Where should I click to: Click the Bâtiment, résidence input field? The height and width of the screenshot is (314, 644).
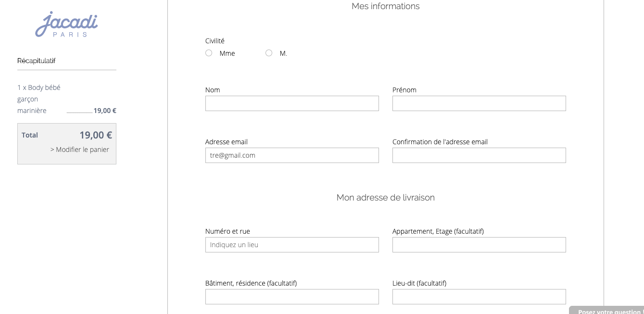click(292, 297)
